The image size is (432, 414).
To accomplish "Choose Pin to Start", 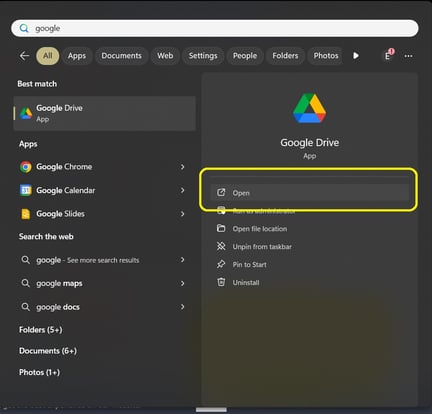I will tap(249, 265).
